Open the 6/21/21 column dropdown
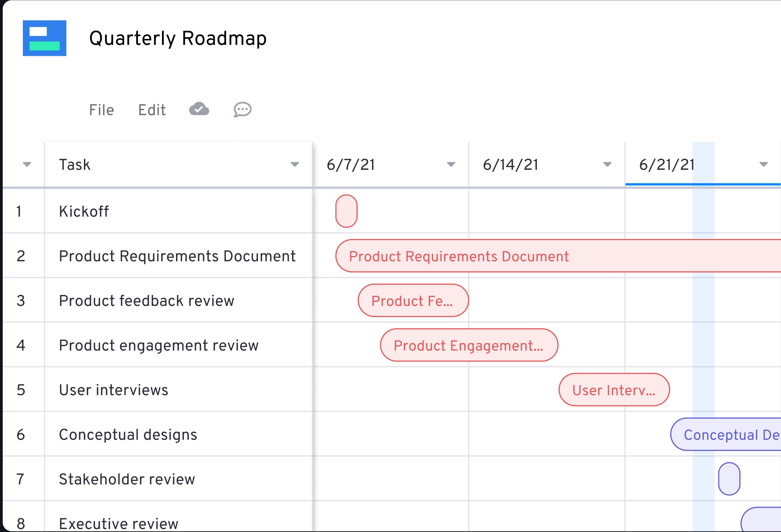 (x=763, y=164)
